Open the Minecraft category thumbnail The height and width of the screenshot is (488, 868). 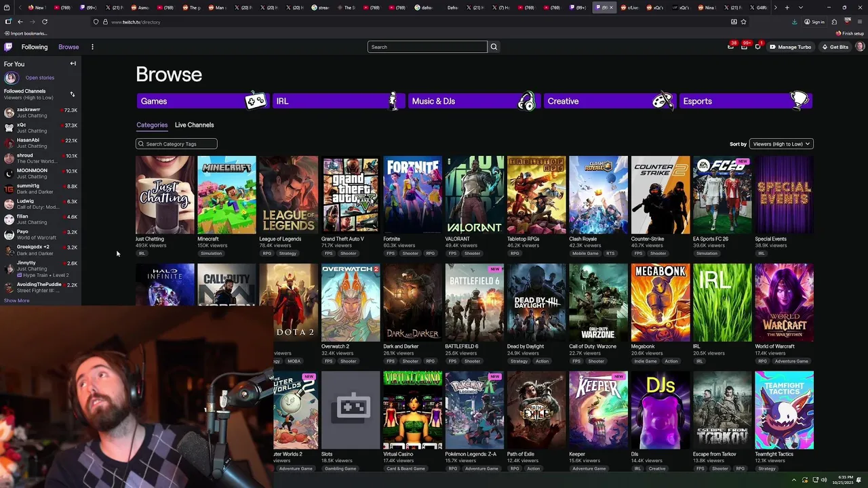pyautogui.click(x=226, y=195)
